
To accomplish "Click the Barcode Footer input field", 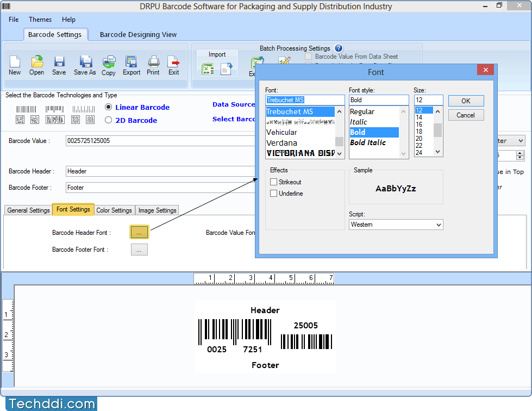I will [x=160, y=188].
